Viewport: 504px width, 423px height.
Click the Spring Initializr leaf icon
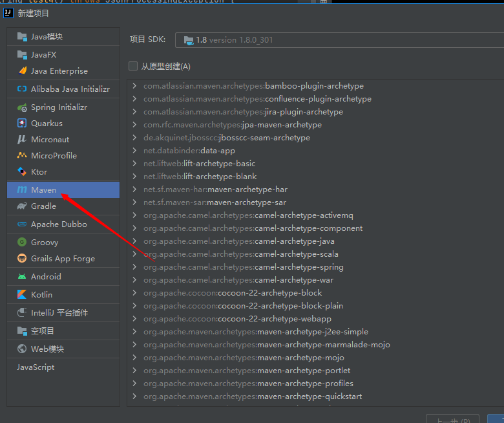pyautogui.click(x=22, y=107)
